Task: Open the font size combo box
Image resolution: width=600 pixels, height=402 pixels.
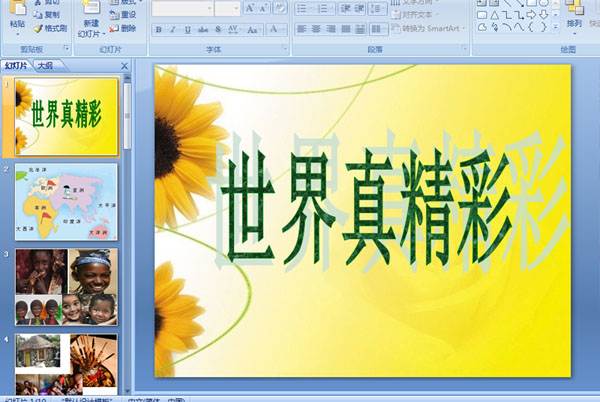Action: click(x=227, y=8)
